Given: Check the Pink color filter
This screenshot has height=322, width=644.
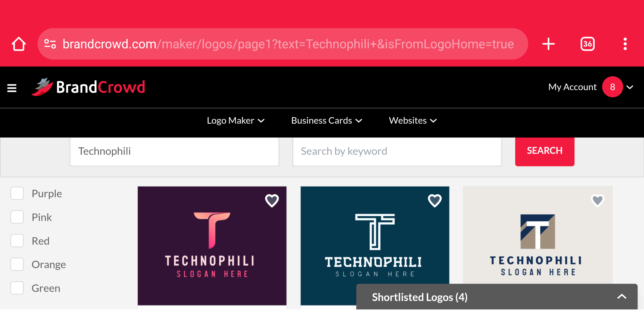Looking at the screenshot, I should pyautogui.click(x=17, y=217).
